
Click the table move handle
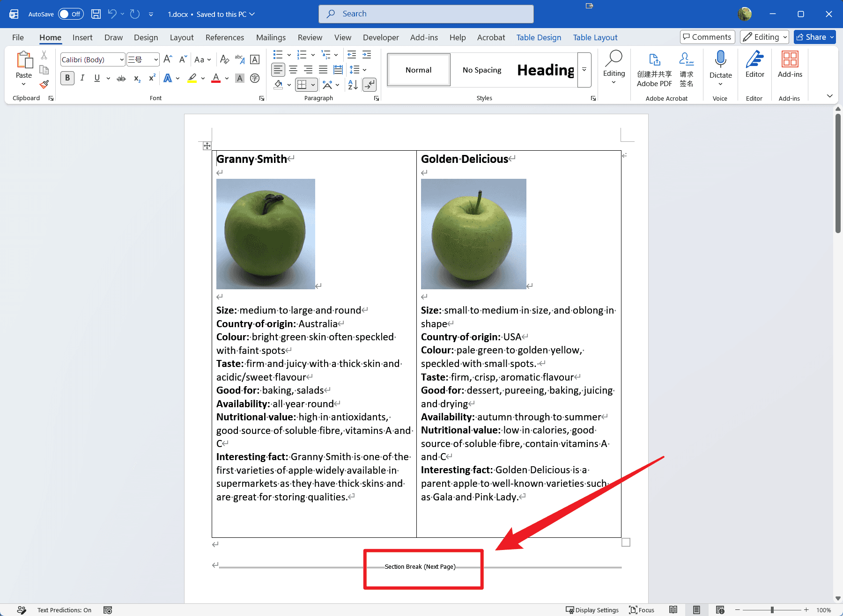point(207,146)
